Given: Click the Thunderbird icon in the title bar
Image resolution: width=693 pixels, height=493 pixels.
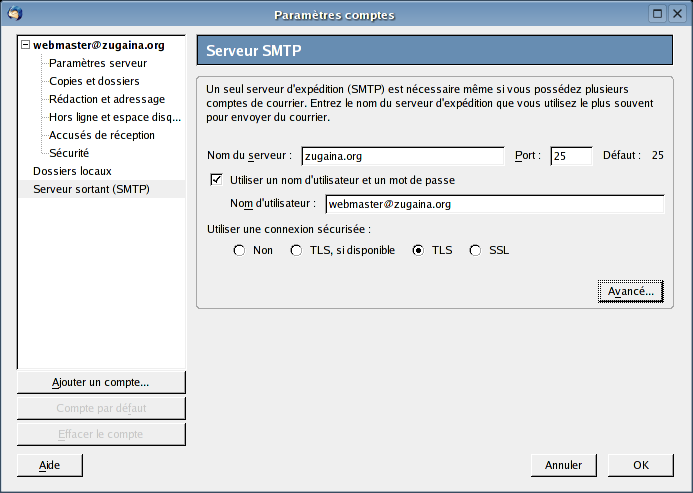Looking at the screenshot, I should click(x=15, y=13).
